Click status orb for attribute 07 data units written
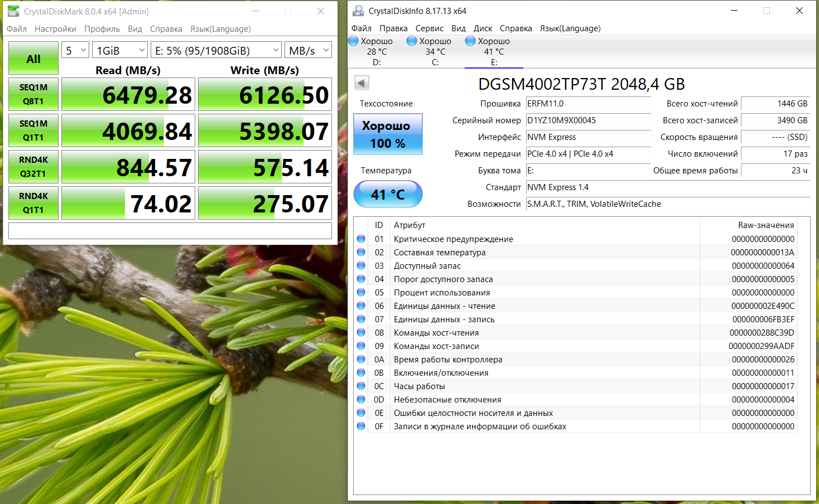 point(361,319)
